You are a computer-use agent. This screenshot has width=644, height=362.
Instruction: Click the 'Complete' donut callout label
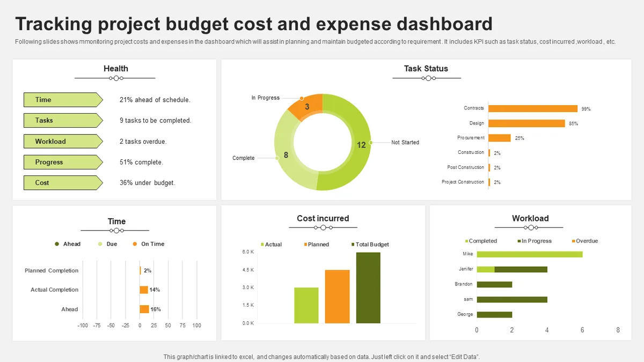[244, 158]
